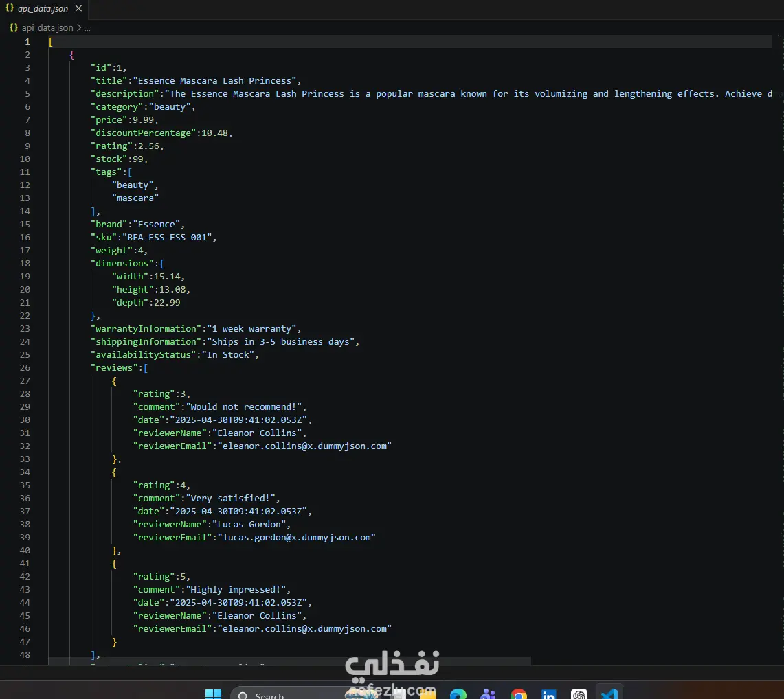Click the Visual Studio Code taskbar icon
Viewport: 784px width, 699px height.
[x=609, y=694]
